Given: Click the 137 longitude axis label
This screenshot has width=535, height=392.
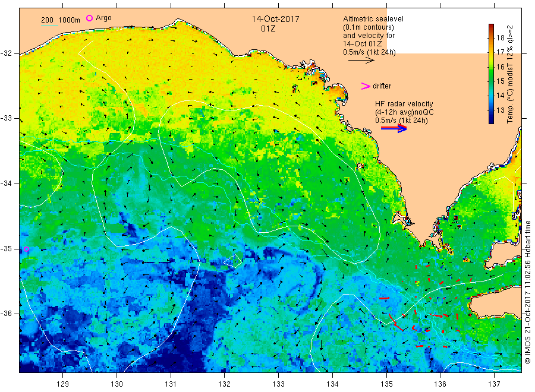Looking at the screenshot, I should tap(494, 384).
